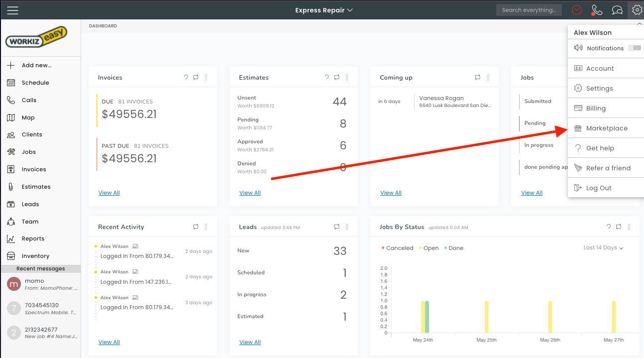Refresh the Invoices widget

click(196, 78)
